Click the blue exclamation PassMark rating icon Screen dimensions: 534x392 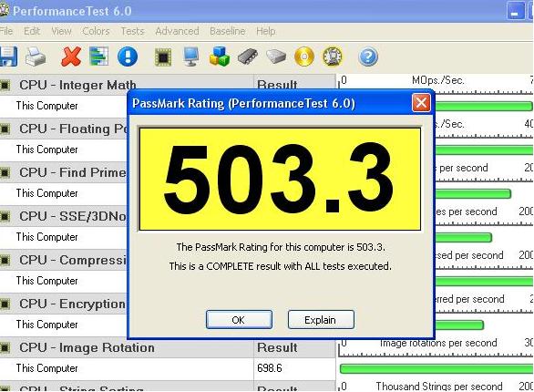128,57
